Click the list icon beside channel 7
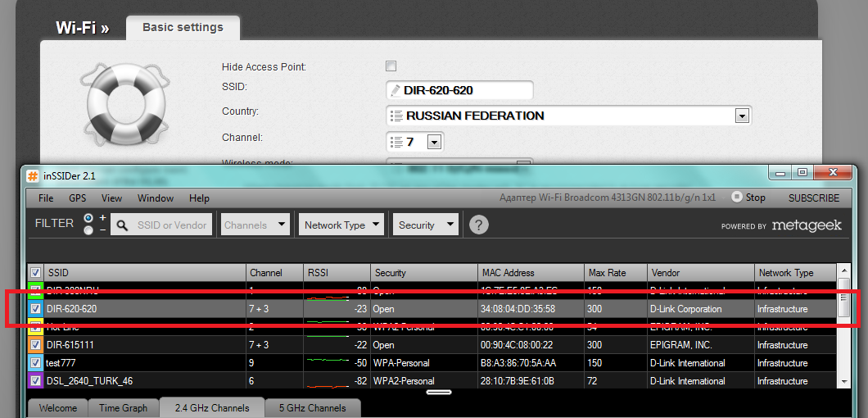This screenshot has width=868, height=418. coord(396,142)
